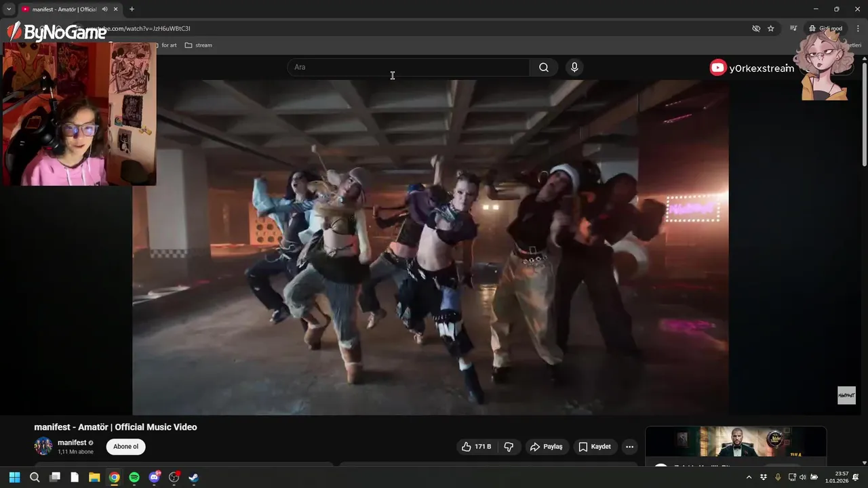Expand hidden system tray icons chevron
The height and width of the screenshot is (488, 868).
coord(749,477)
